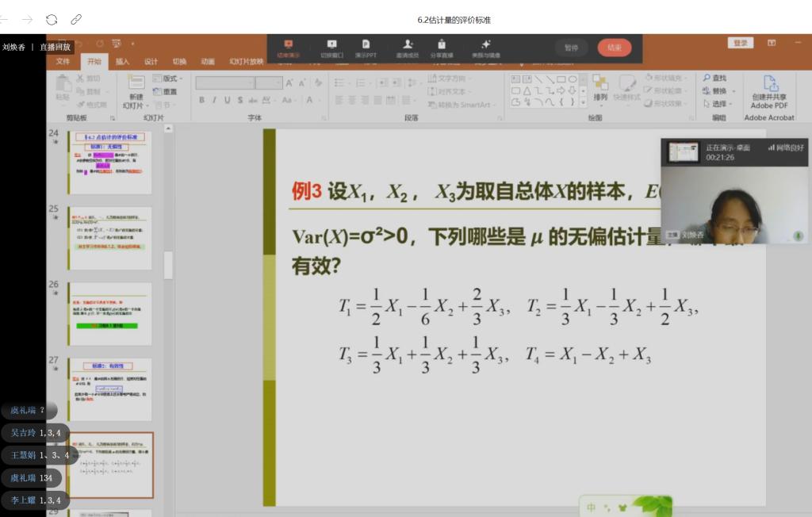The height and width of the screenshot is (517, 812).
Task: Click the Bold formatting icon
Action: coord(202,100)
